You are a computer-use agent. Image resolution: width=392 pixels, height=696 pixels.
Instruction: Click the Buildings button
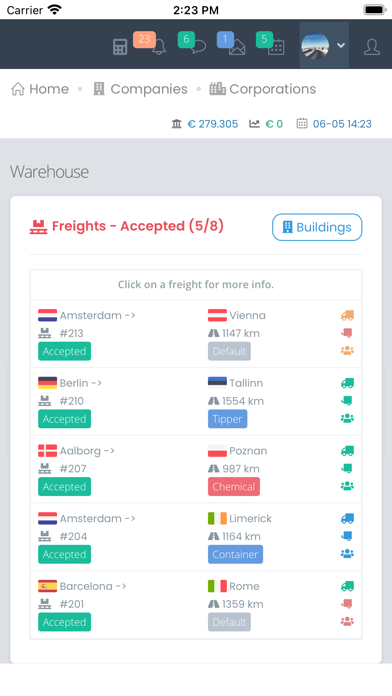(317, 227)
